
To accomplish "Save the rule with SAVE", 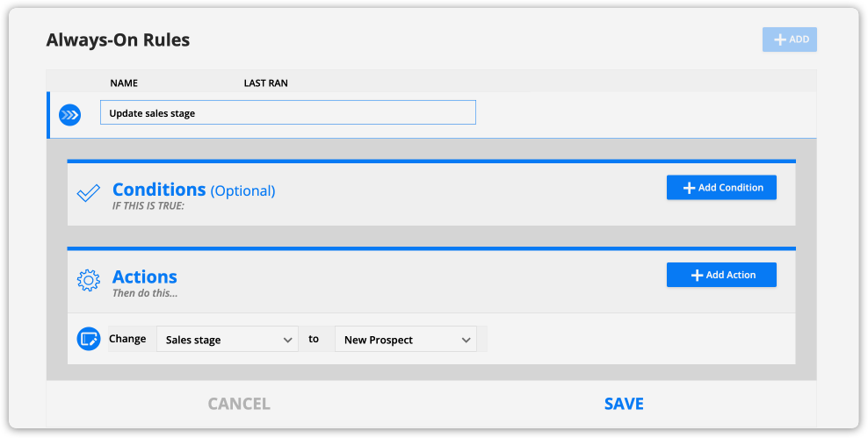I will coord(624,404).
